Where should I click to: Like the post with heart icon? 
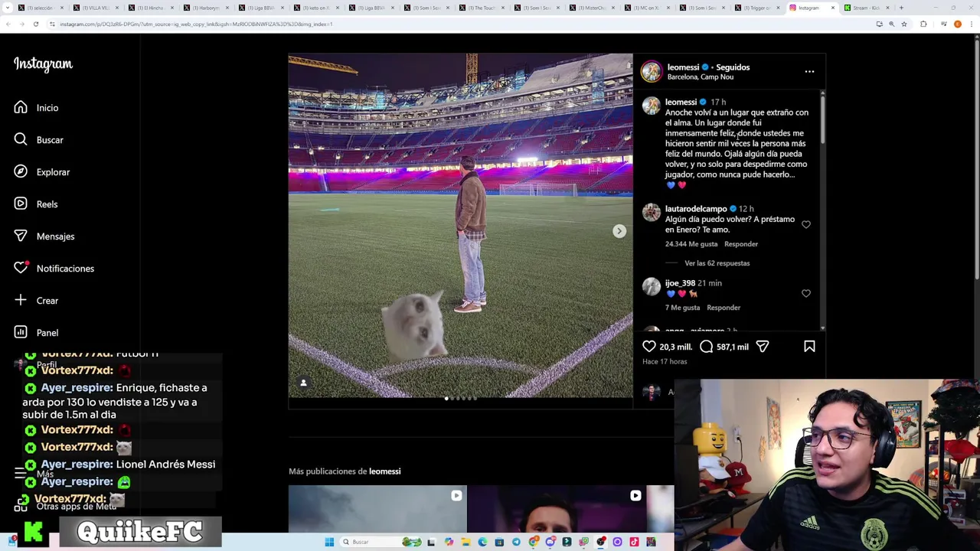(648, 347)
